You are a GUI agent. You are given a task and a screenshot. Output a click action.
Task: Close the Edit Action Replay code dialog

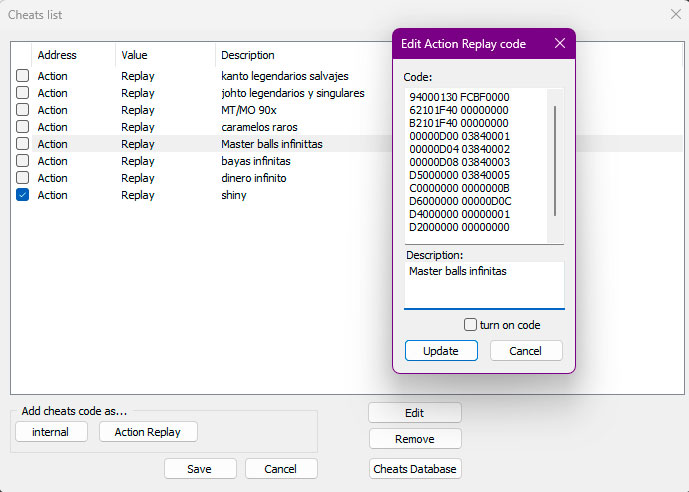559,44
